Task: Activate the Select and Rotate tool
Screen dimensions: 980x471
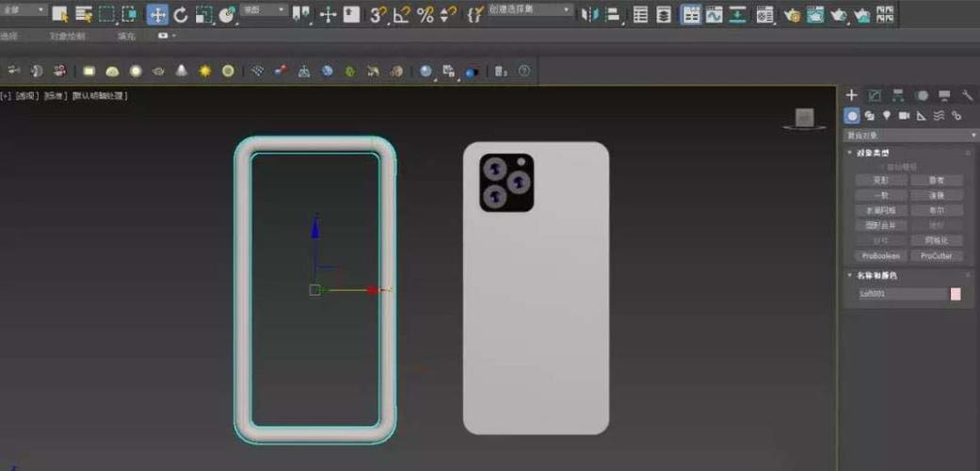Action: point(181,14)
